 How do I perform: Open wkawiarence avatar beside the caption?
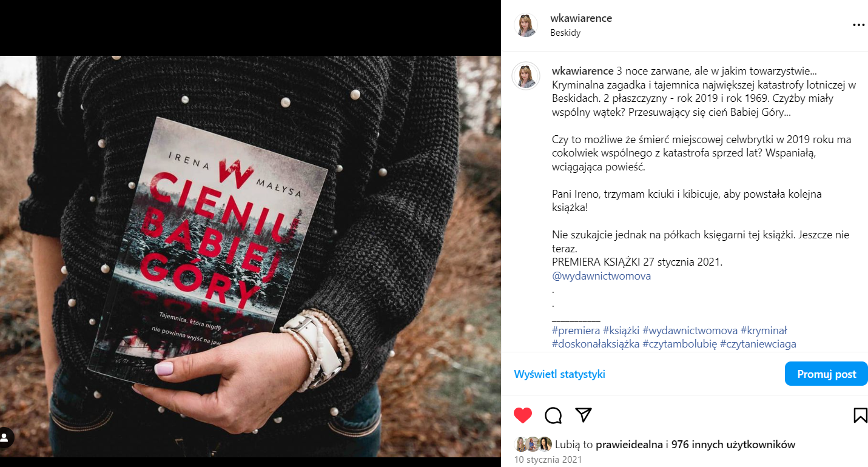526,76
